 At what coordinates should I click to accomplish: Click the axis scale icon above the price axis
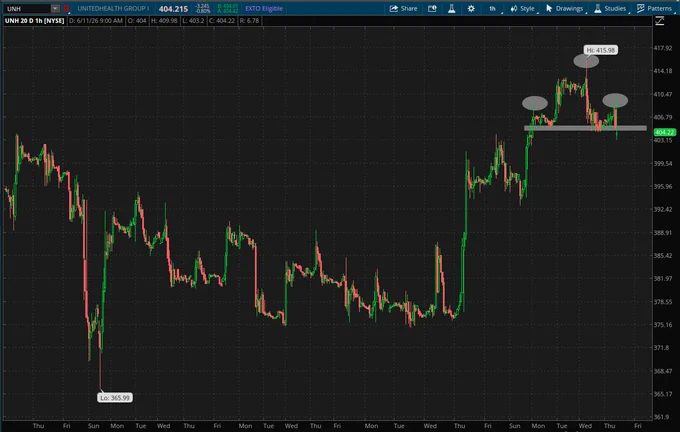pos(660,20)
